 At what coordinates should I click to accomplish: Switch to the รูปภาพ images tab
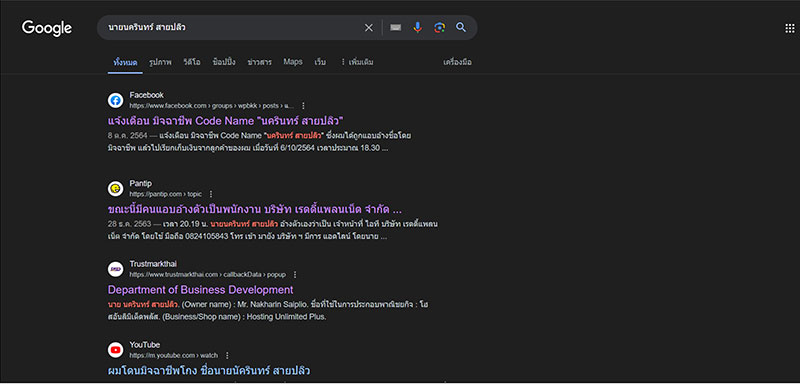tap(160, 62)
